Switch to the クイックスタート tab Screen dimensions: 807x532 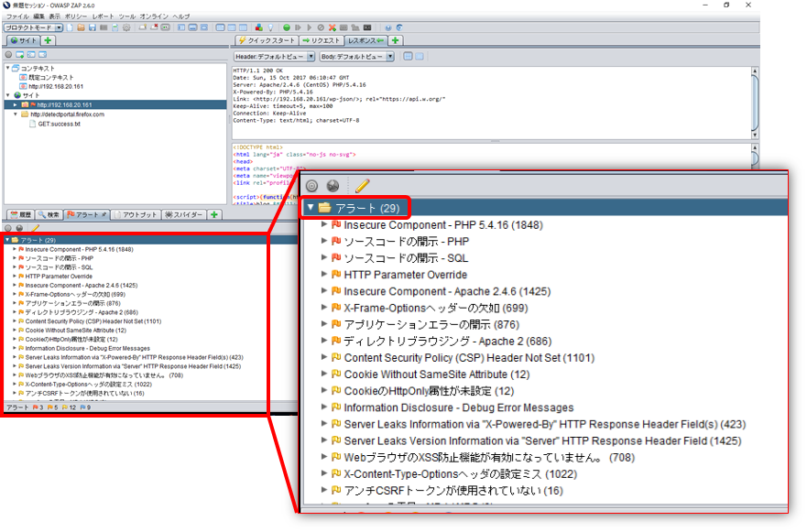pyautogui.click(x=267, y=40)
